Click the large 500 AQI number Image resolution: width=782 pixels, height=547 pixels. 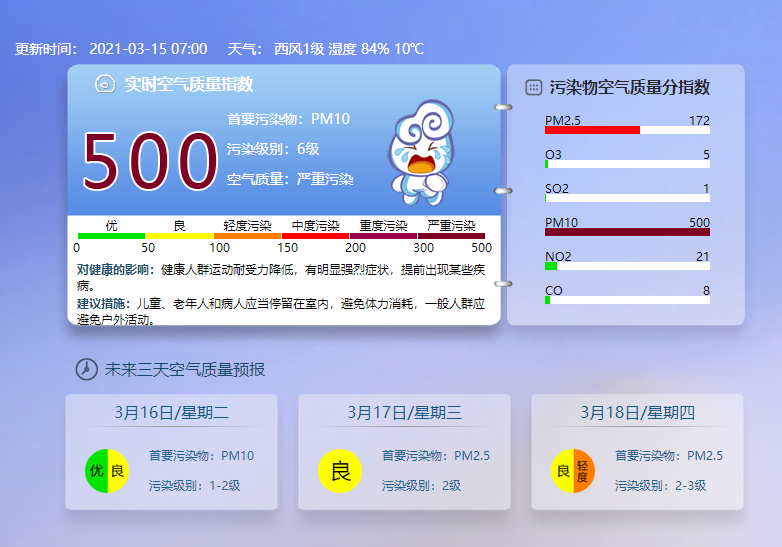click(x=150, y=162)
